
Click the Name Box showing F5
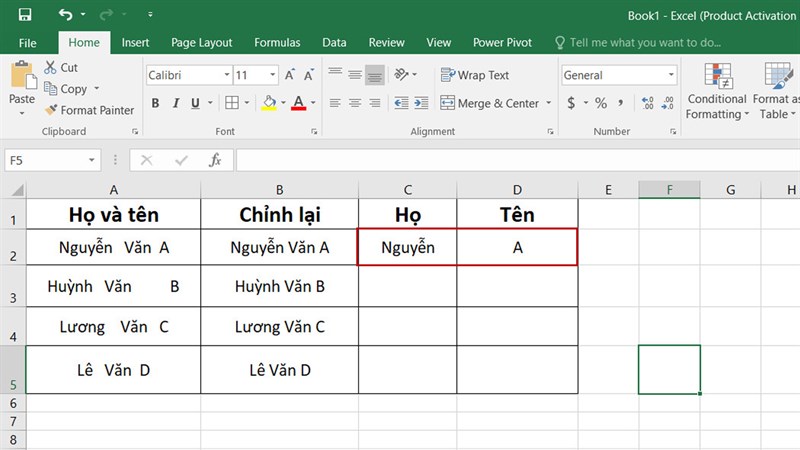pos(53,161)
